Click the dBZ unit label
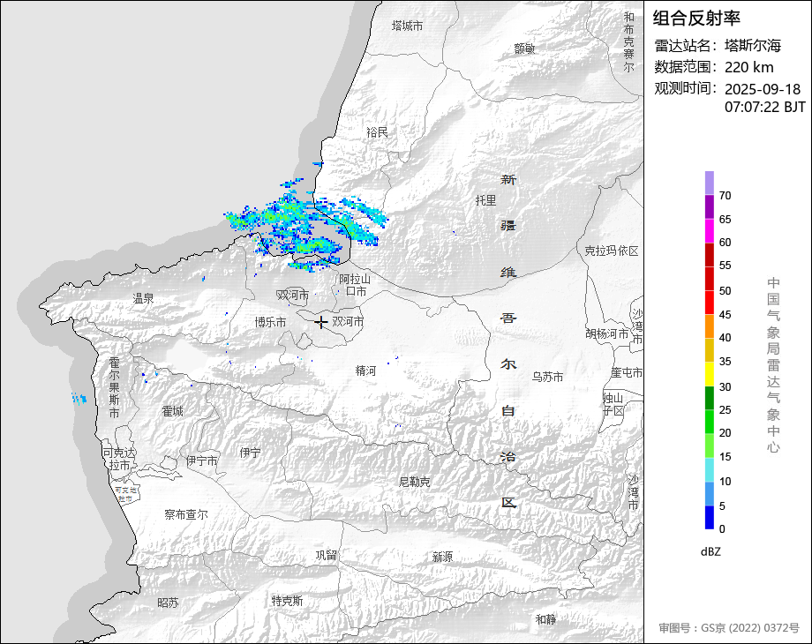Image resolution: width=812 pixels, height=644 pixels. point(710,552)
